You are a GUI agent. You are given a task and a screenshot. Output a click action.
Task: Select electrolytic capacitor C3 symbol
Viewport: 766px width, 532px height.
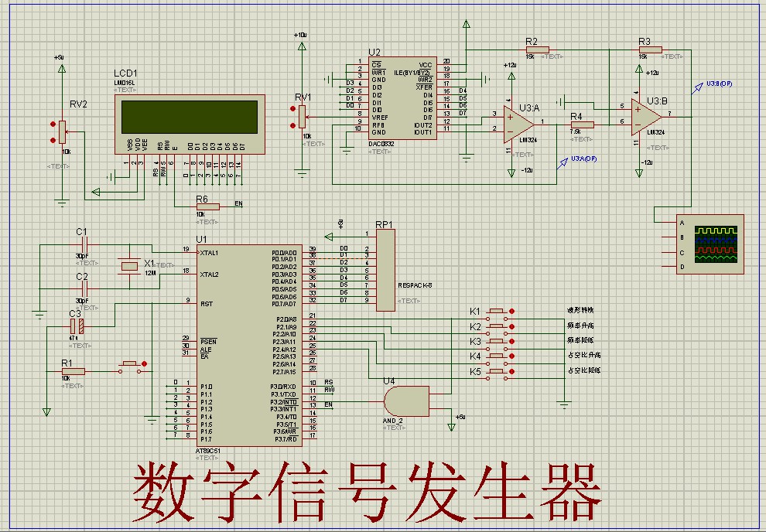pos(77,326)
